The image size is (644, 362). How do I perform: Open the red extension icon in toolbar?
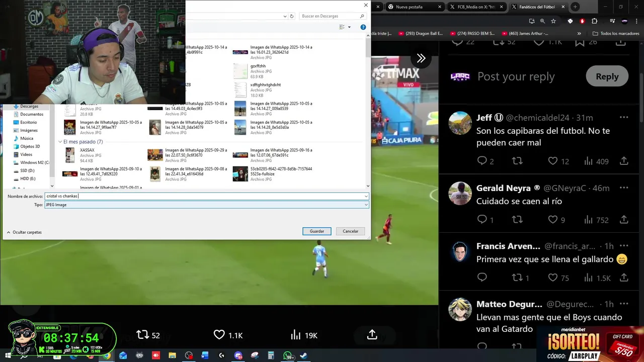coord(582,21)
